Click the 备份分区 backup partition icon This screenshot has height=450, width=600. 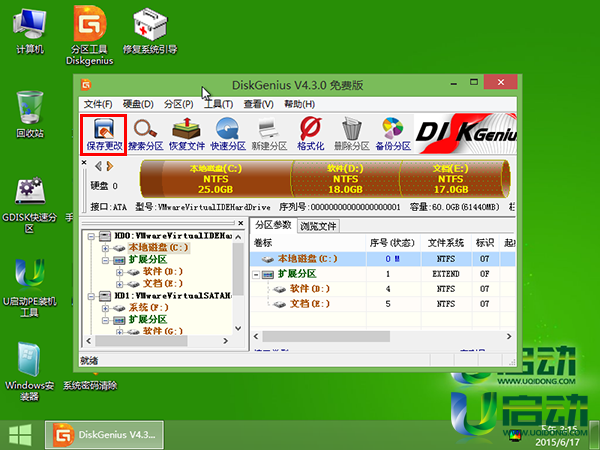pyautogui.click(x=393, y=135)
